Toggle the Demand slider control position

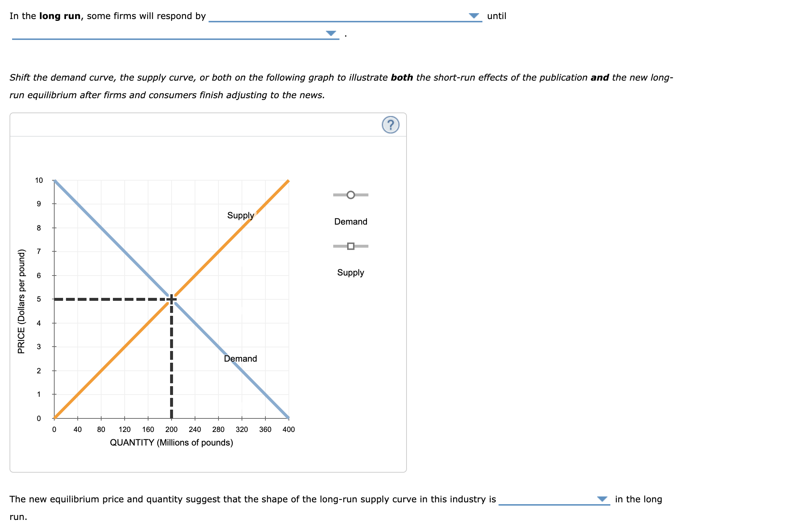(x=350, y=195)
